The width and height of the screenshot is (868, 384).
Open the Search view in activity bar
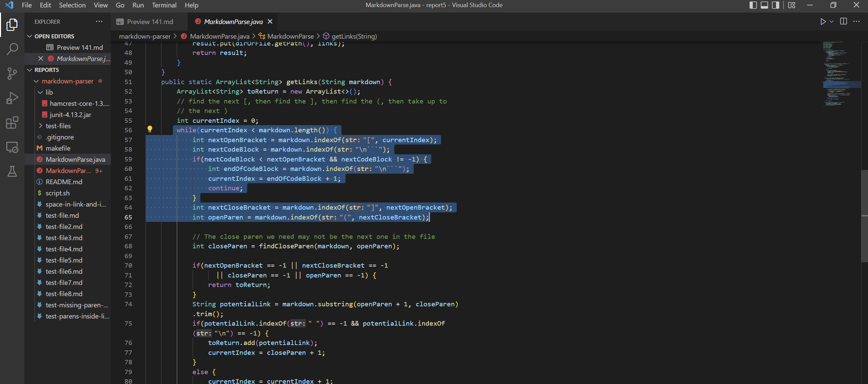tap(12, 49)
